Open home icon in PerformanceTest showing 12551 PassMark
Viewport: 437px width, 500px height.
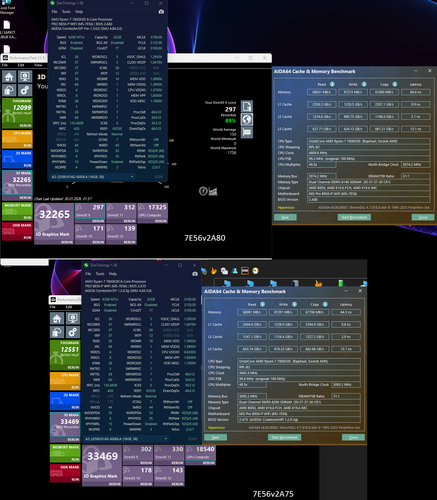[57, 318]
